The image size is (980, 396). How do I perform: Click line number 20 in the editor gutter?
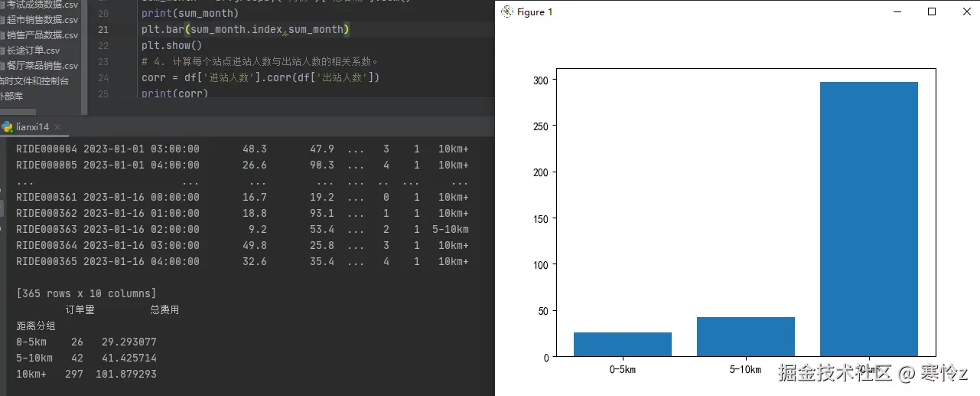point(103,14)
